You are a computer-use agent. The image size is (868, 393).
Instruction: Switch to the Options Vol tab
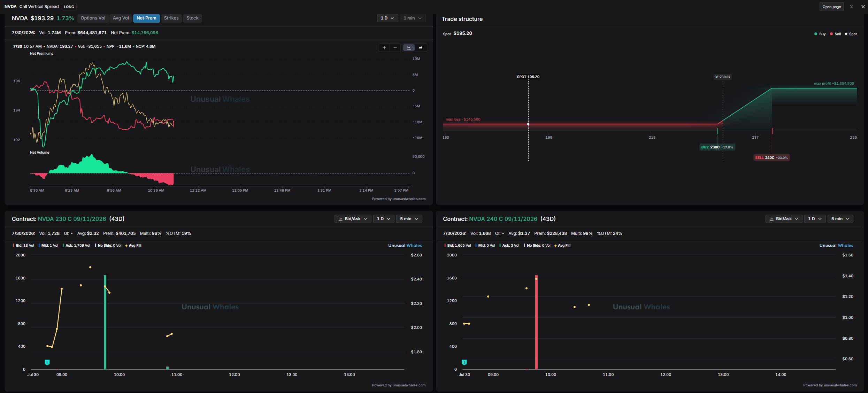(x=93, y=18)
